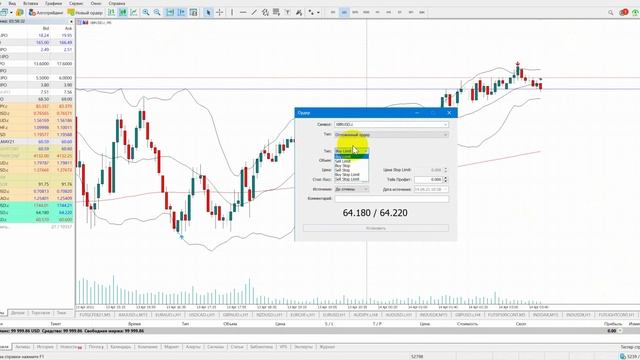
Task: Switch timeframe to H1
Action: [x=378, y=13]
